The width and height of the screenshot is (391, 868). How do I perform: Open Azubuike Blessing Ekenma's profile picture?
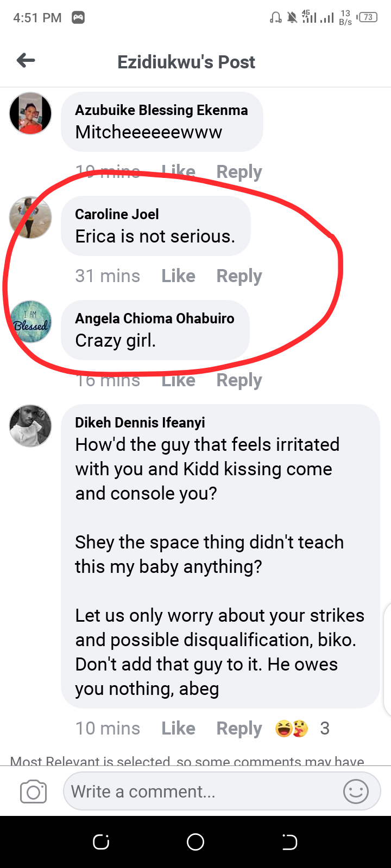(31, 113)
